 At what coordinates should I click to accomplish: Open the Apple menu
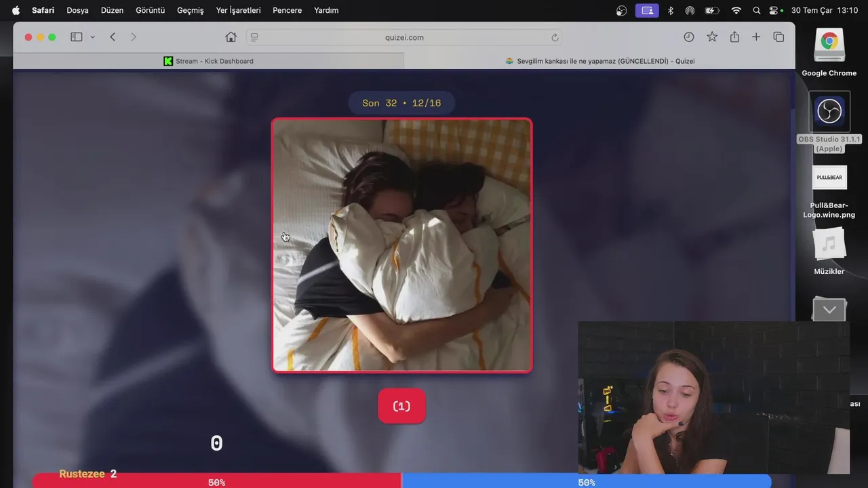pyautogui.click(x=16, y=10)
